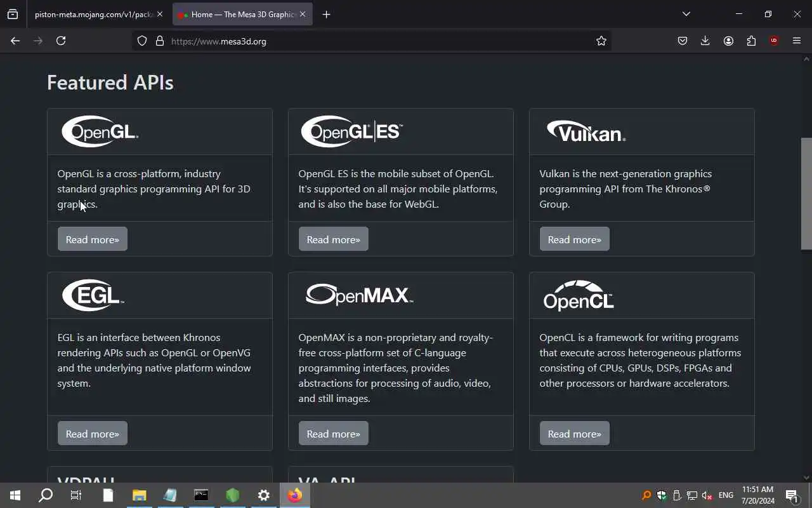
Task: Open the Extensions puzzle icon
Action: (x=751, y=41)
